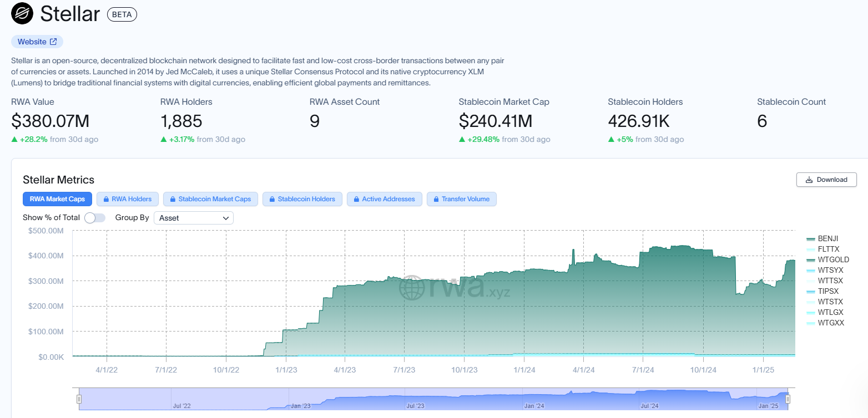Click the lock icon on Transfer Volume
Image resolution: width=868 pixels, height=418 pixels.
click(436, 199)
